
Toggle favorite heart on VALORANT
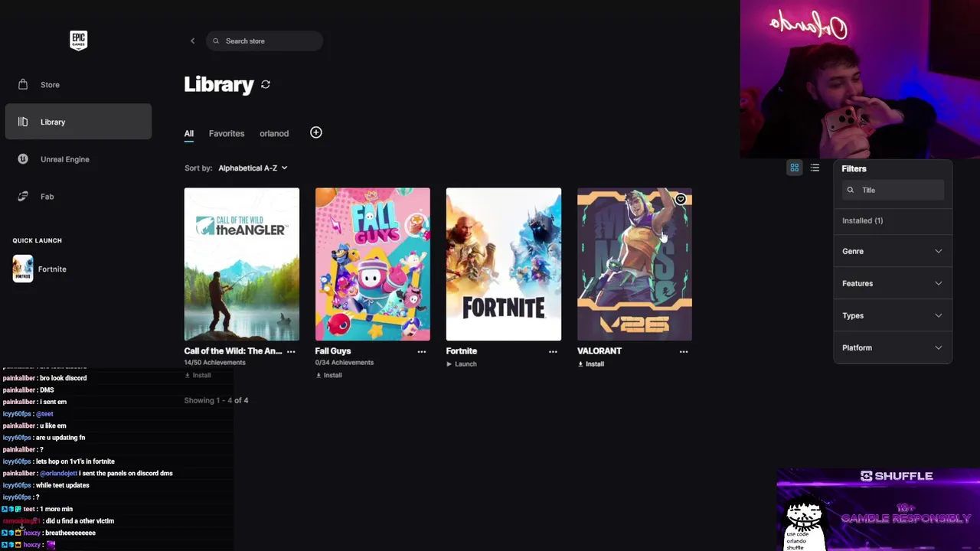681,199
